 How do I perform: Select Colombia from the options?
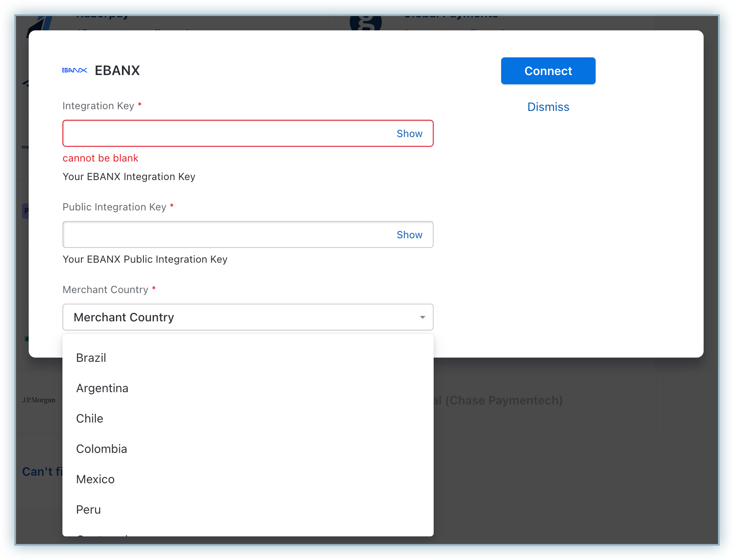[x=101, y=449]
